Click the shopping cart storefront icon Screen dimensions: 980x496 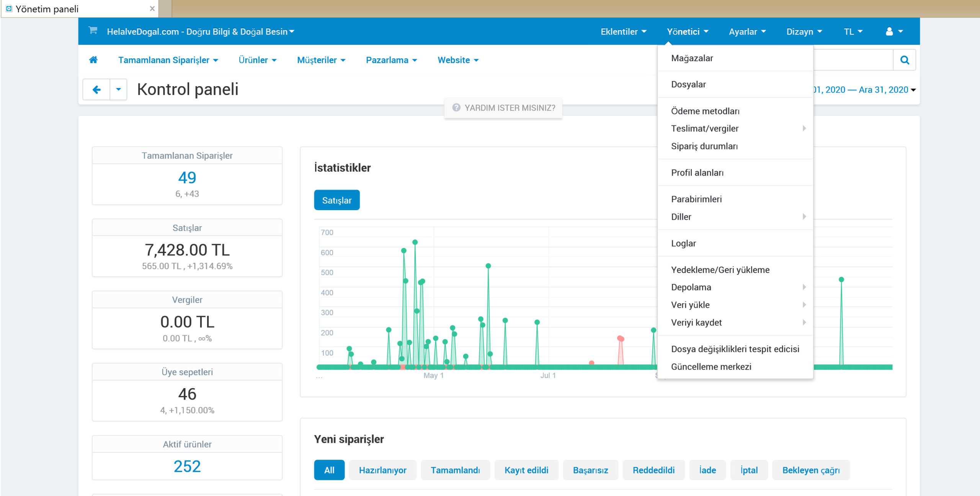(93, 31)
